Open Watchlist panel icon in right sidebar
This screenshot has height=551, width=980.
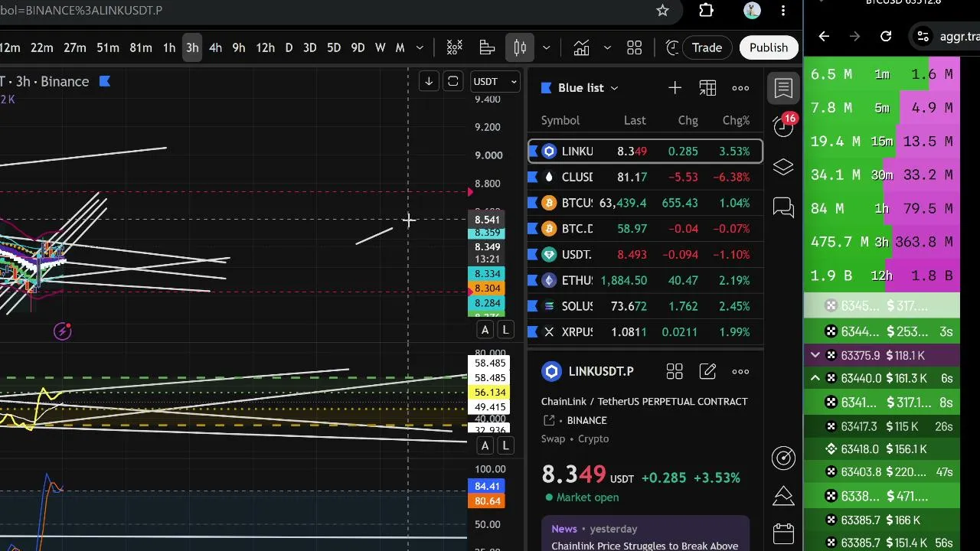783,88
